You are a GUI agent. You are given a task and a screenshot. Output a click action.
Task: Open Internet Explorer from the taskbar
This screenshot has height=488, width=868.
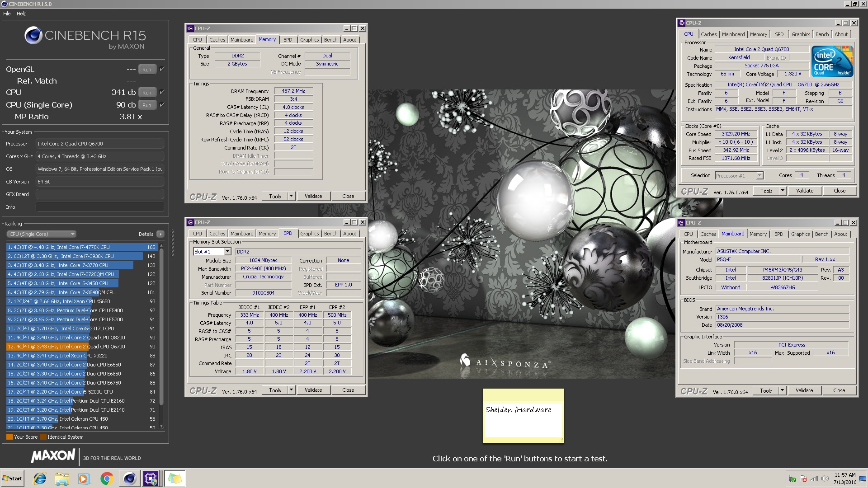coord(40,479)
